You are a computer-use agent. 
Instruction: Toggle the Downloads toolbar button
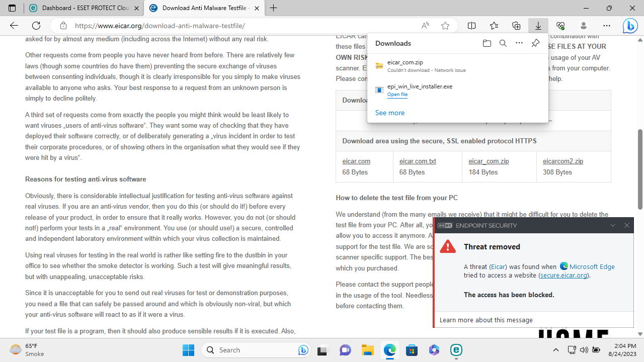tap(538, 26)
